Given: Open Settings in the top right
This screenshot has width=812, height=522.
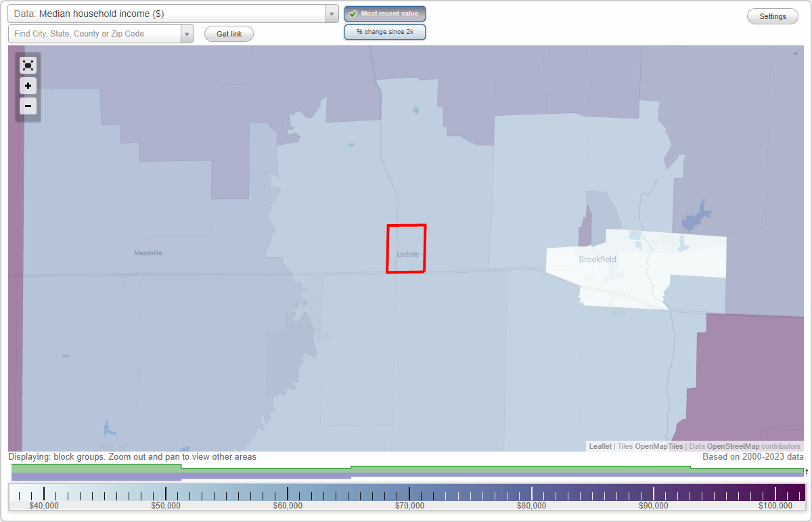Looking at the screenshot, I should (x=772, y=16).
